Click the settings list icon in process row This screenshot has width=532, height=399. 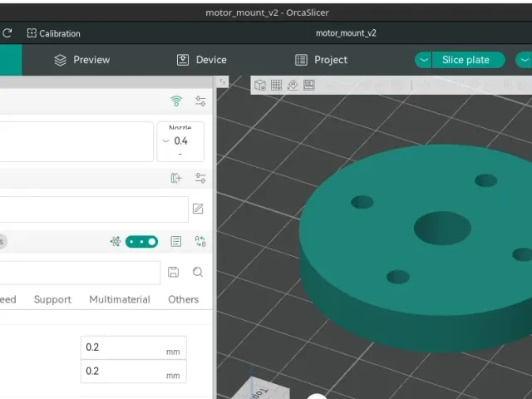pyautogui.click(x=175, y=242)
